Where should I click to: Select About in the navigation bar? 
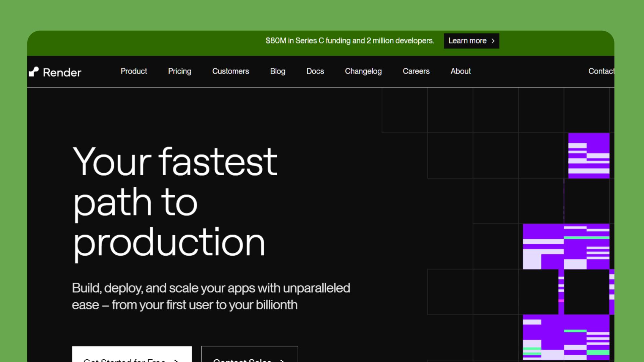[x=461, y=71]
